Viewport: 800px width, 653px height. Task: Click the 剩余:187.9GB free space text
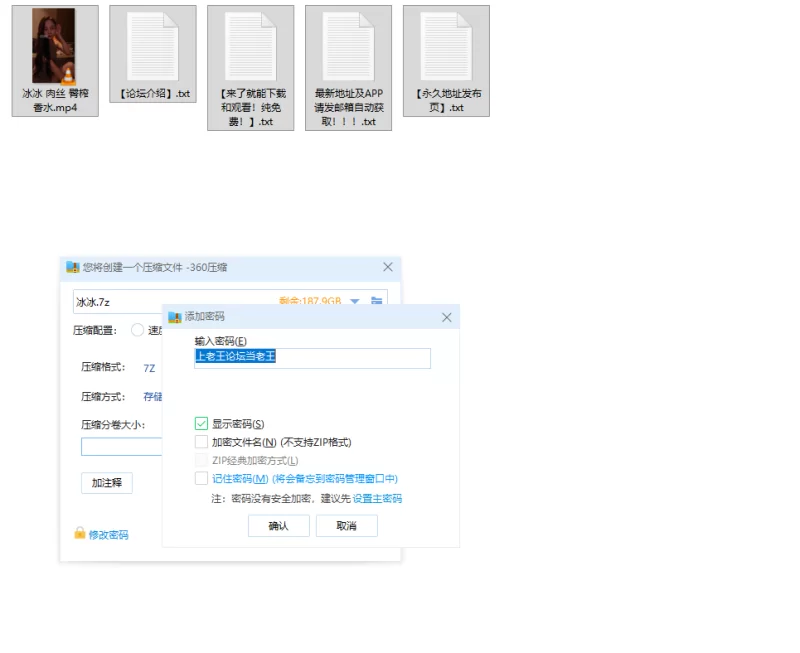(310, 300)
